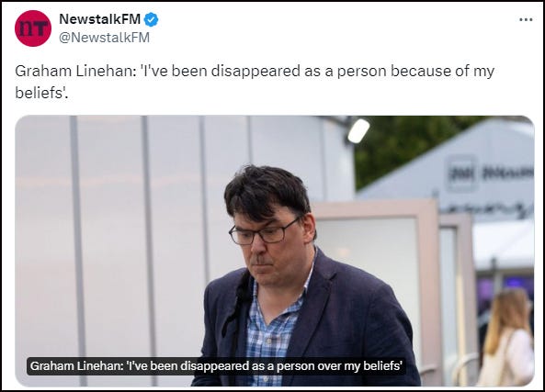Screen dimensions: 545x392
Task: Click the blurred tent sign in the photo
Action: 490,174
